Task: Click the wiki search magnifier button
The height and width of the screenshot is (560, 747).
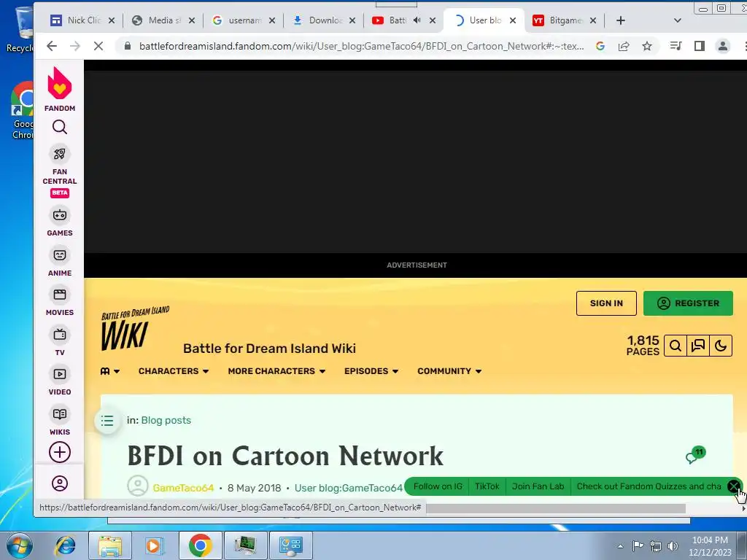Action: pyautogui.click(x=675, y=346)
